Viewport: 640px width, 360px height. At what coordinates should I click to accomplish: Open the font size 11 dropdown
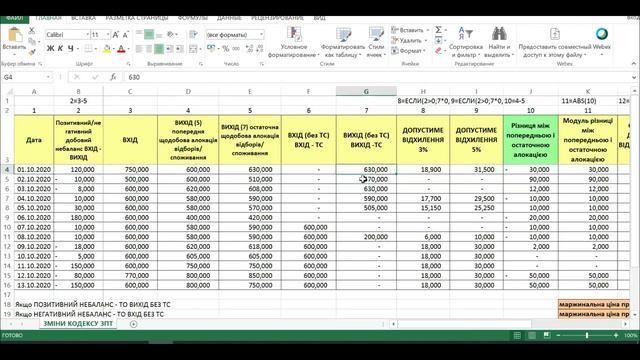click(108, 35)
